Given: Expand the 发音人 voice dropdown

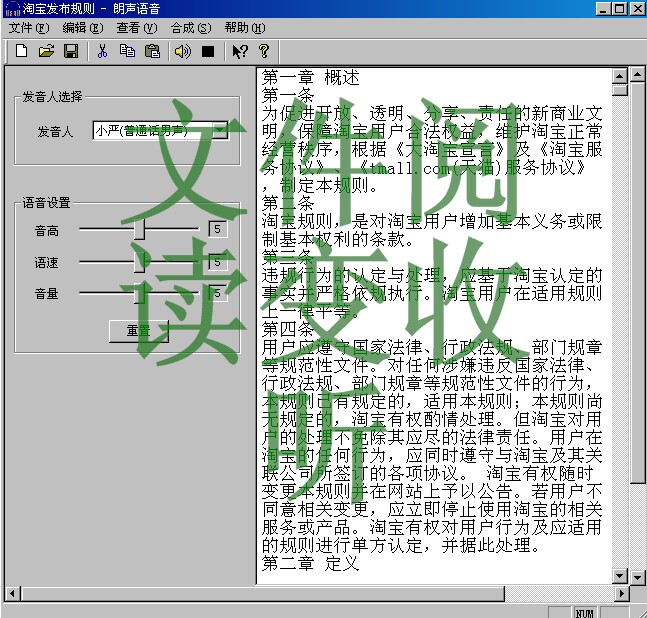Looking at the screenshot, I should (x=220, y=131).
